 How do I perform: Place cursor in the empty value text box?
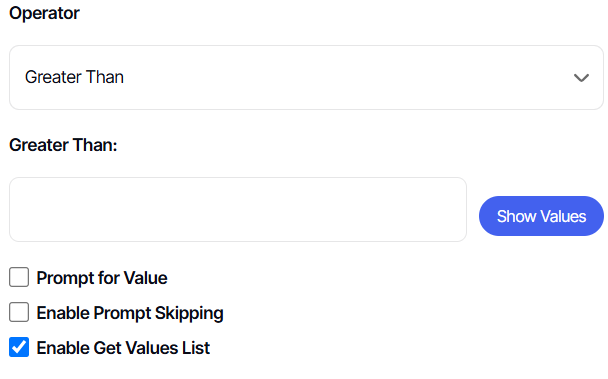click(238, 209)
